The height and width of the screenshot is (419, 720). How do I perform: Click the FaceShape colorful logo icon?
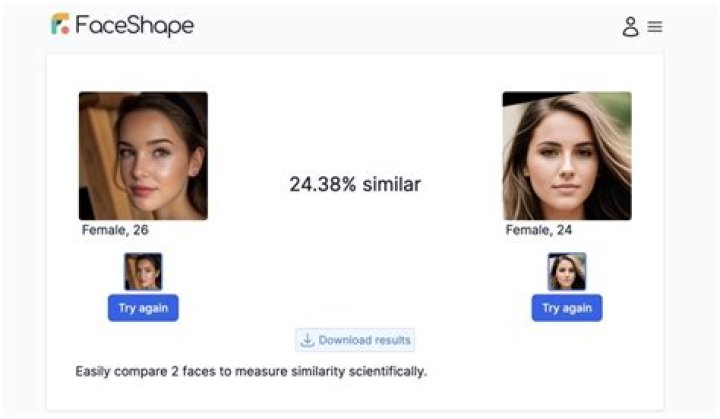coord(60,25)
